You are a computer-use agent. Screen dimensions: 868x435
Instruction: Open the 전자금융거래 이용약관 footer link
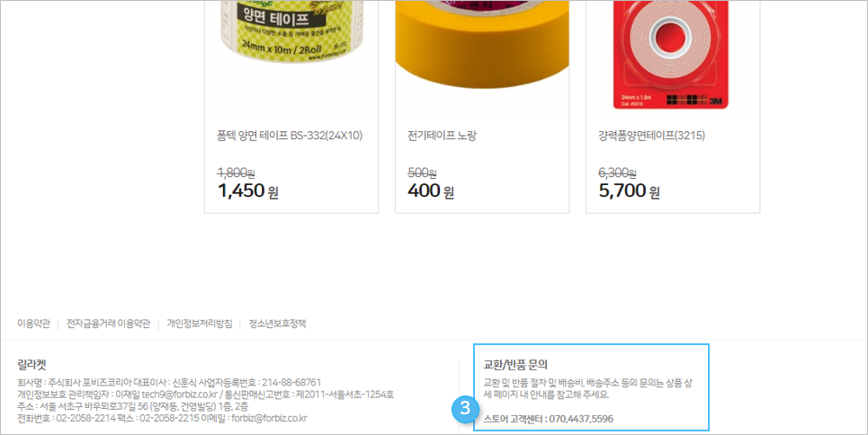(x=109, y=324)
